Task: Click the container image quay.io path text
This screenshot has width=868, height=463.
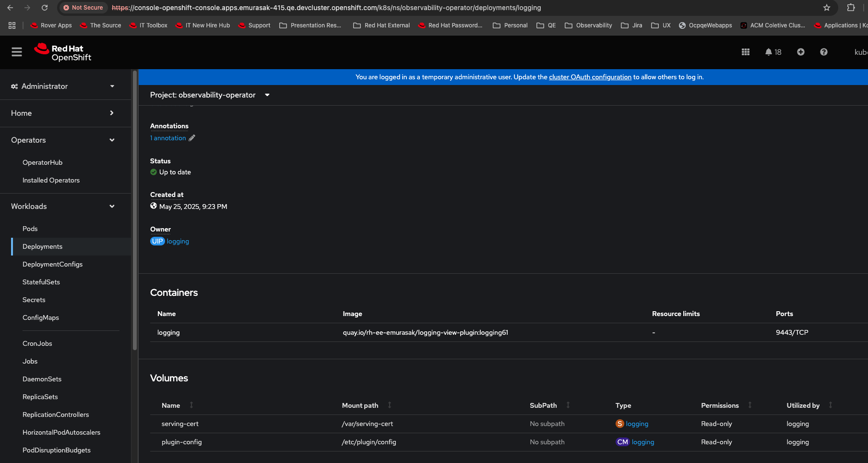Action: tap(426, 332)
